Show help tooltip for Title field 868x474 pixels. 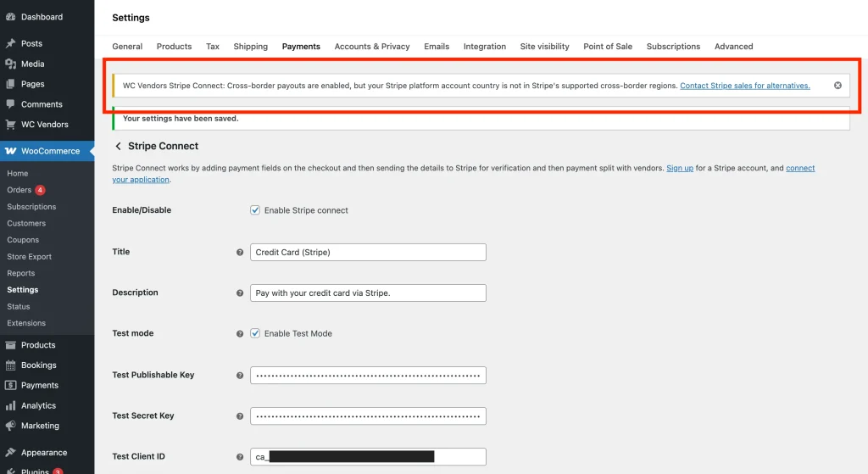point(240,253)
